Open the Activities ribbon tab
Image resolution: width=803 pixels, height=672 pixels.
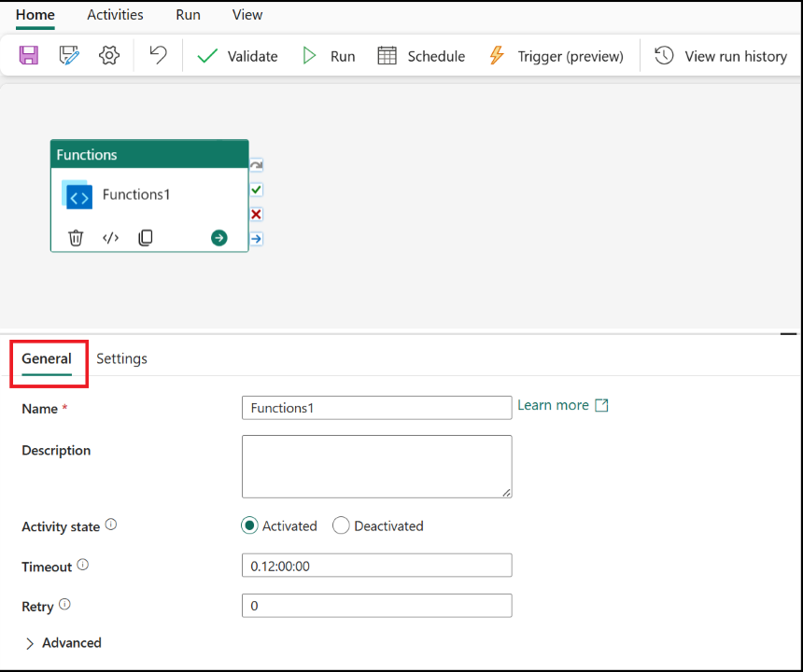coord(115,15)
